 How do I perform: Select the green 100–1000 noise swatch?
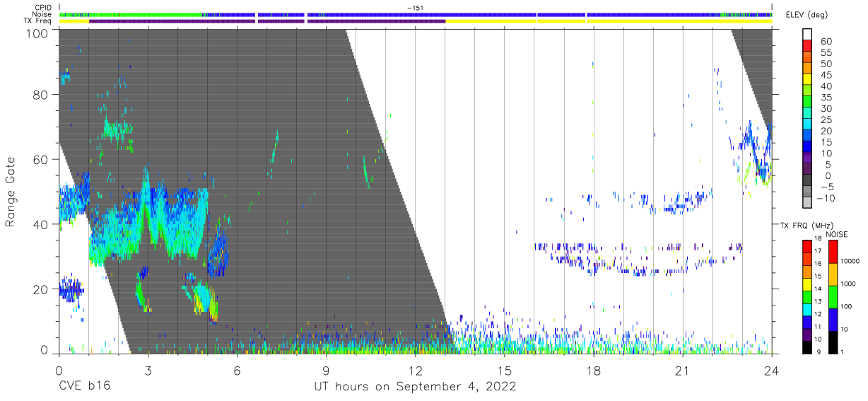833,296
